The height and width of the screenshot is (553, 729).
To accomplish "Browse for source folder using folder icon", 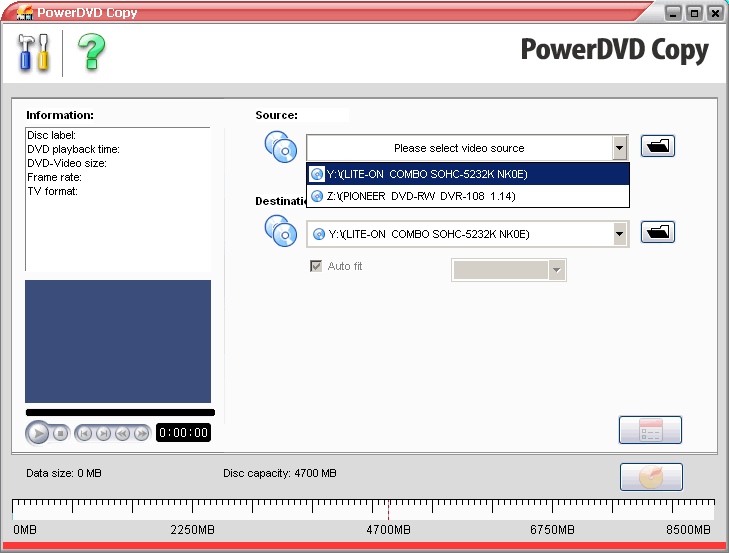I will (x=657, y=147).
